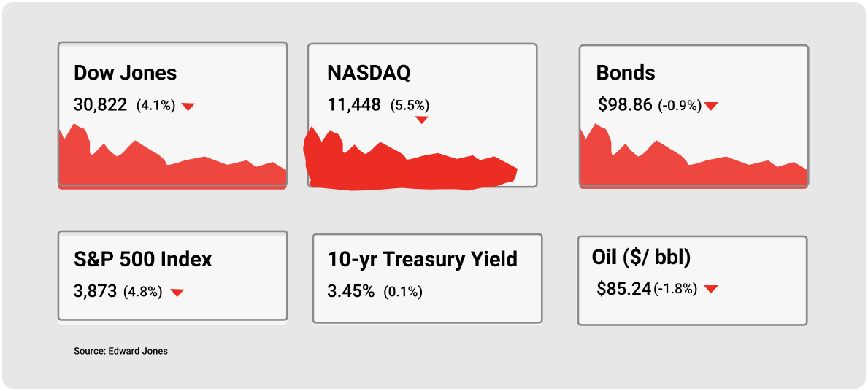The width and height of the screenshot is (868, 391).
Task: Click the Oil price red down arrow
Action: pos(711,289)
